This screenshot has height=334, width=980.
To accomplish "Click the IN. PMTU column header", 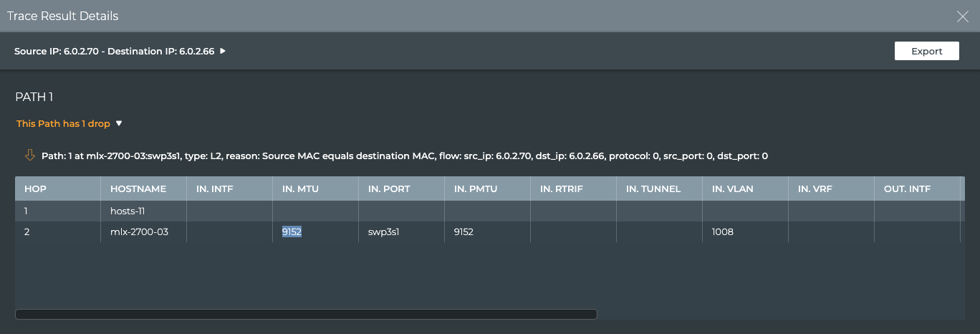I will click(476, 189).
